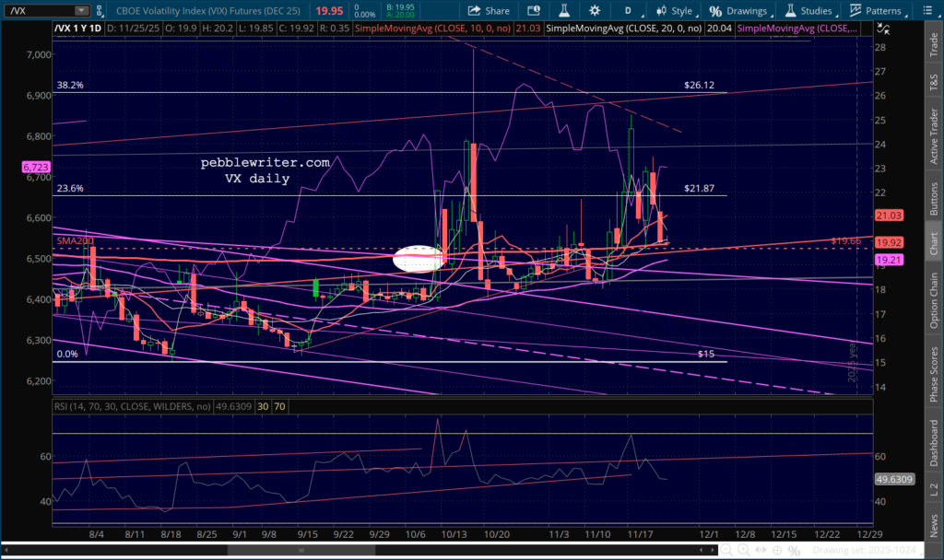Click the 49.6309 RSI value bubble

point(894,479)
